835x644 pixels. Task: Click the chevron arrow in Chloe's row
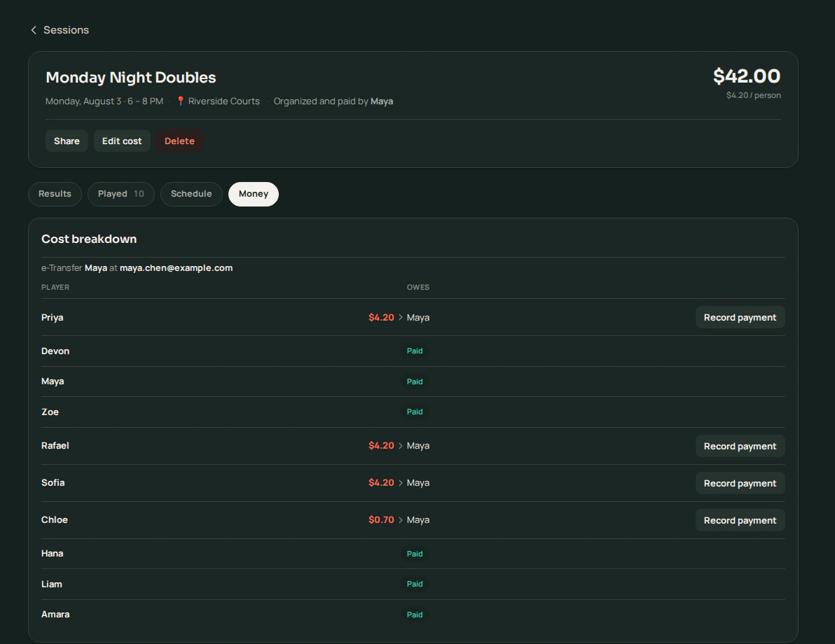pos(401,520)
